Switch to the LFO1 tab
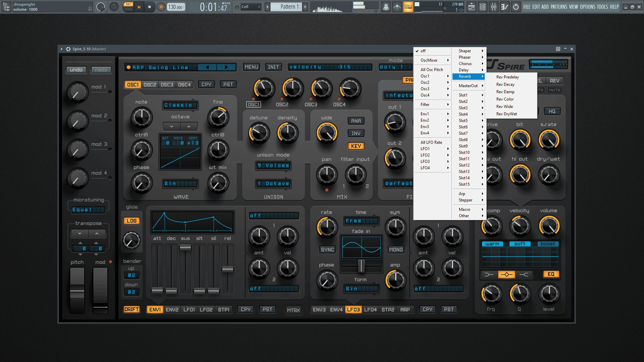 click(189, 310)
